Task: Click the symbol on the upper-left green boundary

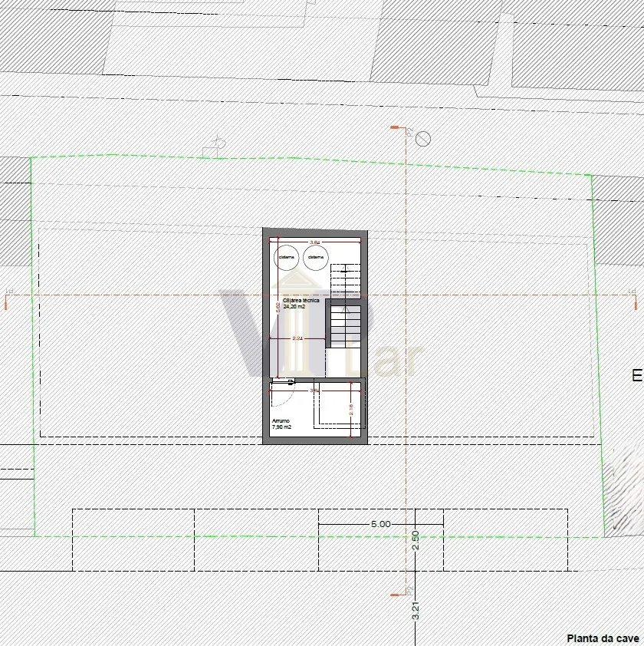Action: click(217, 143)
